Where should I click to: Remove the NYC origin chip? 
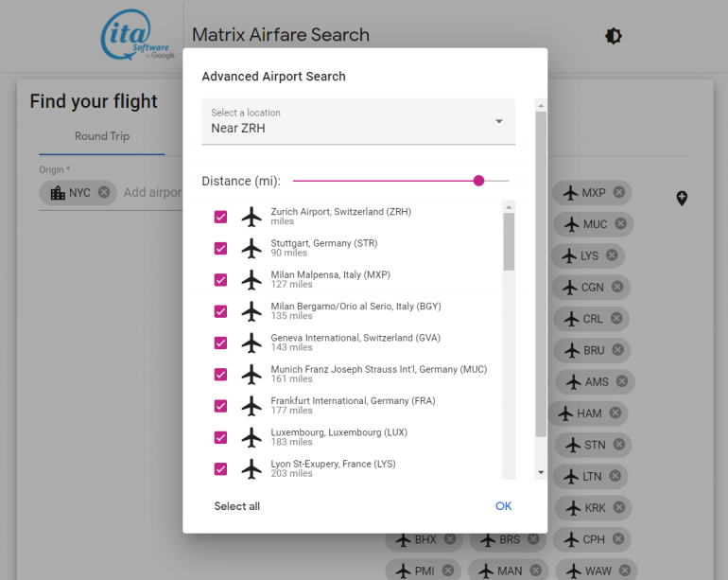pyautogui.click(x=104, y=192)
